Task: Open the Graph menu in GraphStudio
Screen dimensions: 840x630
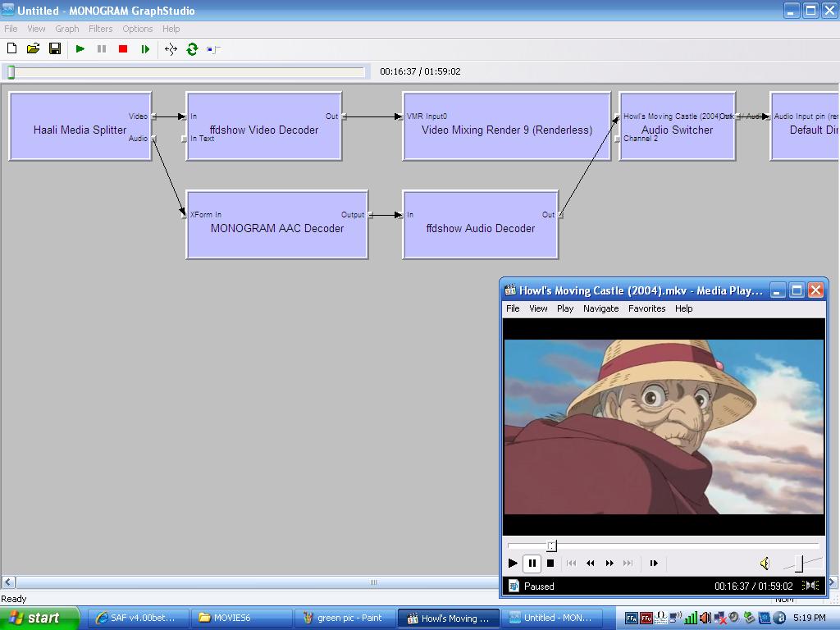Action: 67,29
